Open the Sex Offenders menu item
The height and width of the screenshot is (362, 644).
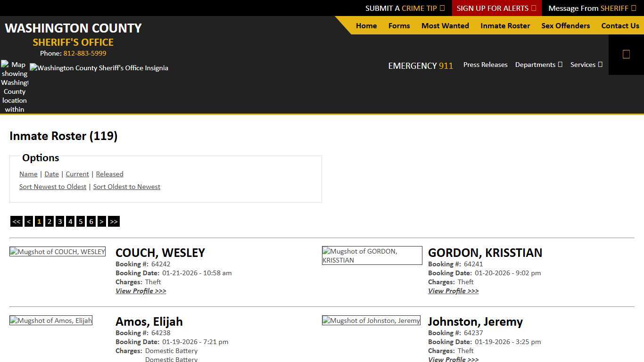coord(565,26)
